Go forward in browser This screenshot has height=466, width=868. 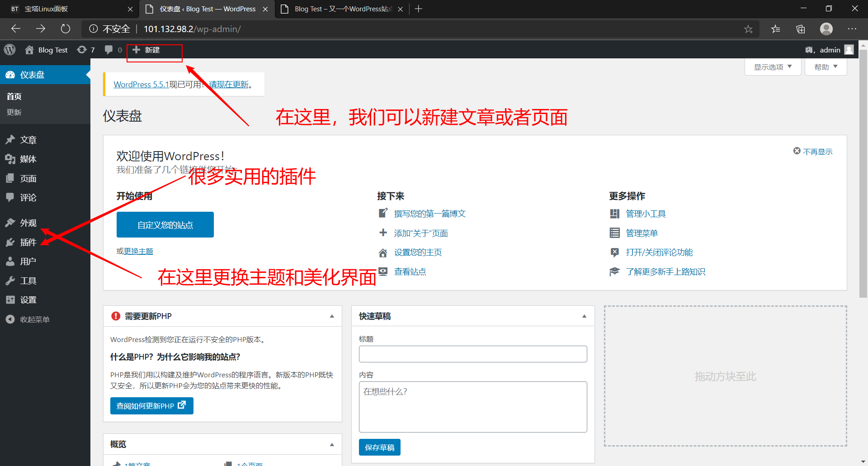41,29
